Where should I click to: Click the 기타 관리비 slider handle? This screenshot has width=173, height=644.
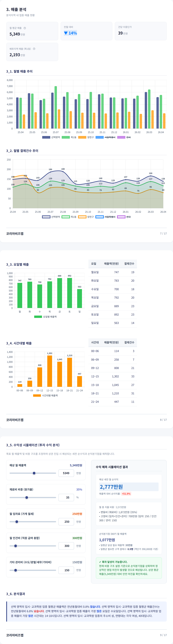click(x=15, y=570)
